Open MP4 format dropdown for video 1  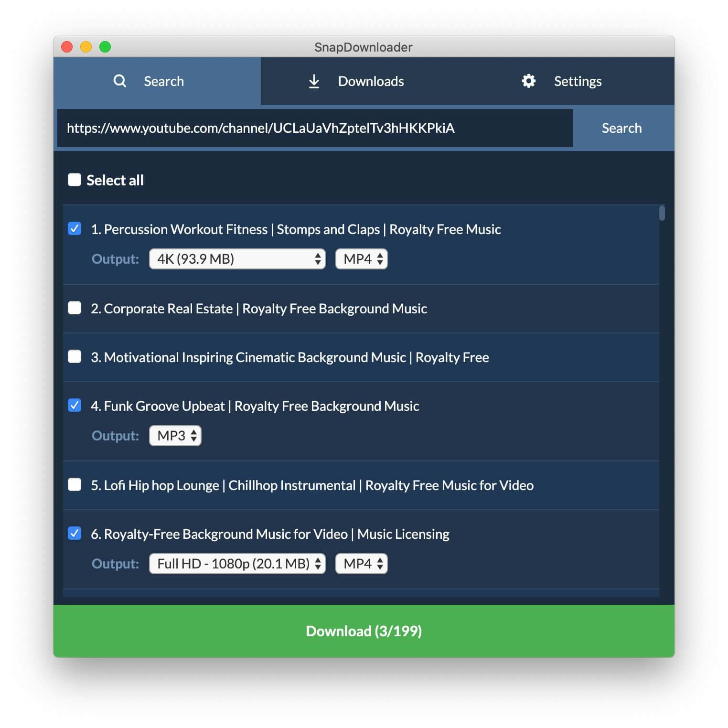pyautogui.click(x=362, y=259)
